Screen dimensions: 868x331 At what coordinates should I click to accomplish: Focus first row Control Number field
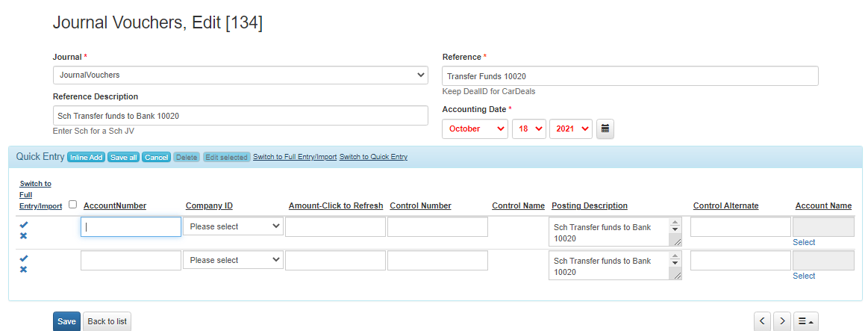coord(437,226)
